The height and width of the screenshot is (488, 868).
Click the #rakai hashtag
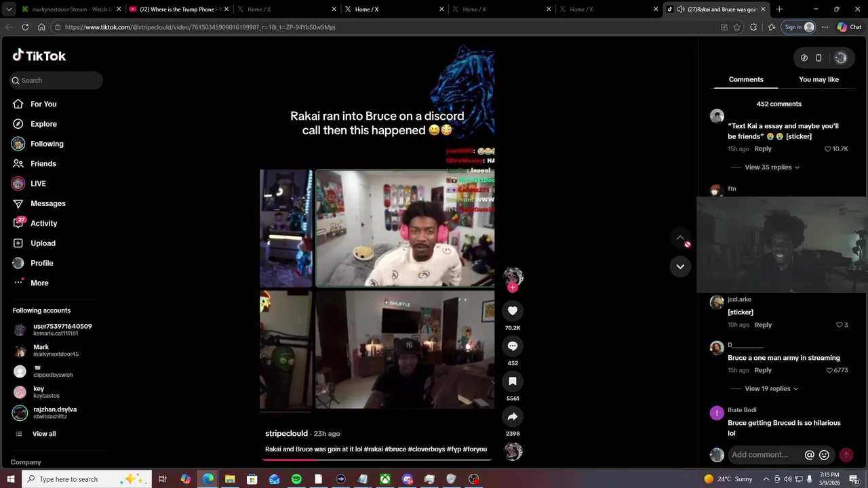tap(374, 449)
